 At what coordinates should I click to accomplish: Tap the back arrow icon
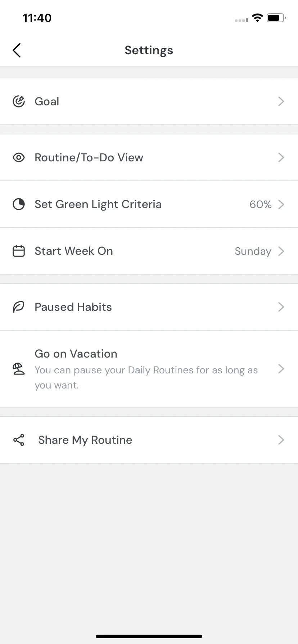click(x=17, y=50)
